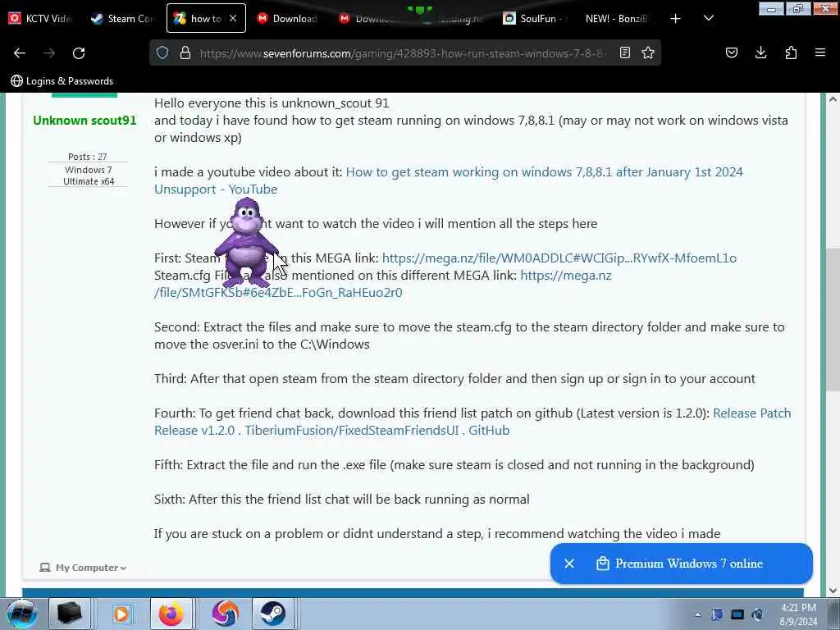Dismiss the Premium Windows 7 online banner
This screenshot has width=840, height=630.
coord(569,564)
